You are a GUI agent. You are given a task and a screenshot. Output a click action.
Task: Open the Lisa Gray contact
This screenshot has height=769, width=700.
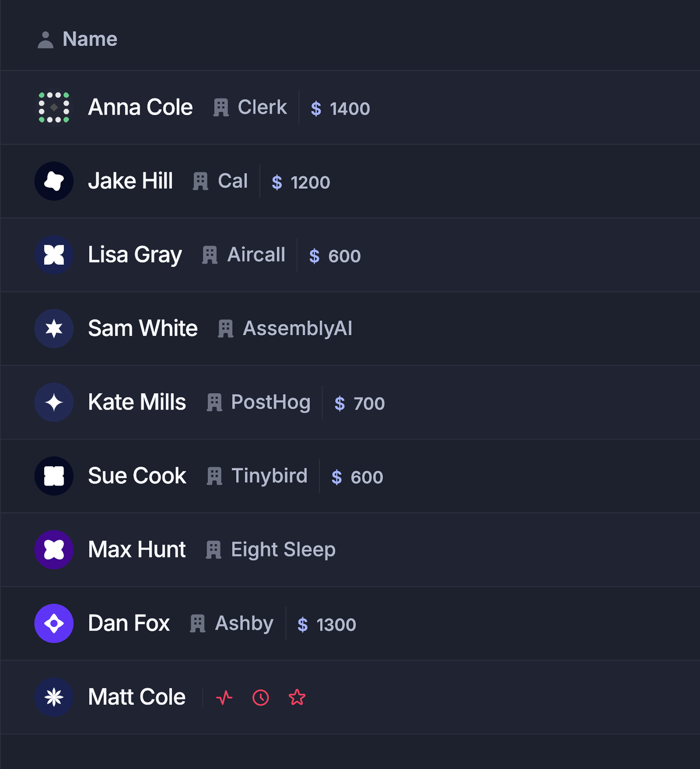135,255
